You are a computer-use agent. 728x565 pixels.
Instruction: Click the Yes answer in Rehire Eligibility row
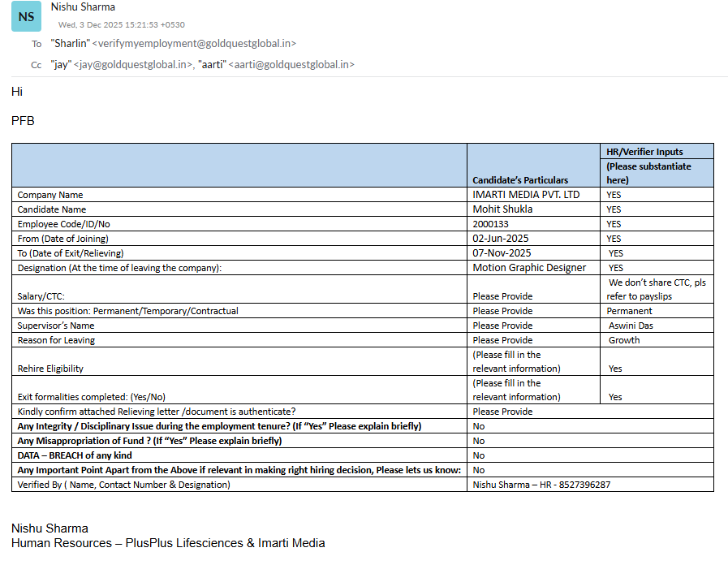(615, 369)
